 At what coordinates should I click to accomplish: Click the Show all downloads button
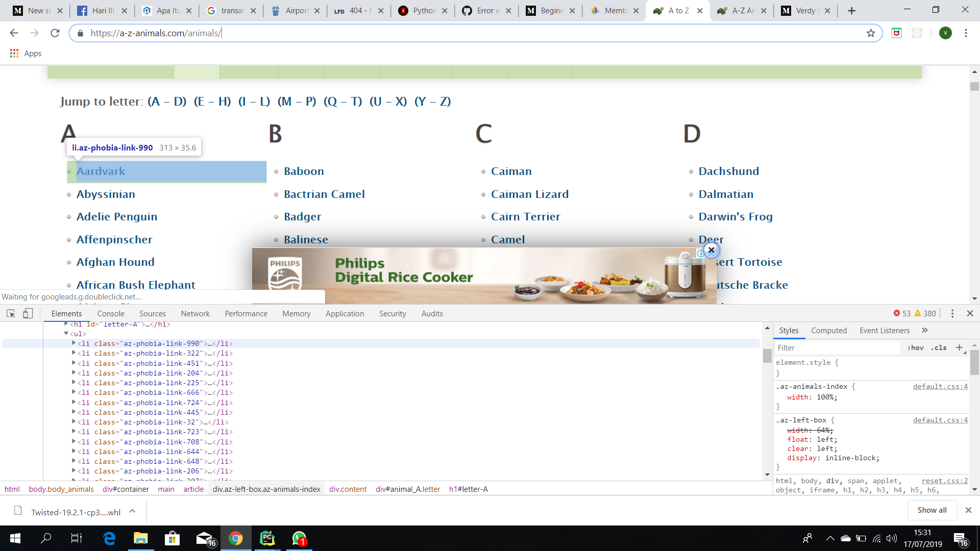coord(932,510)
